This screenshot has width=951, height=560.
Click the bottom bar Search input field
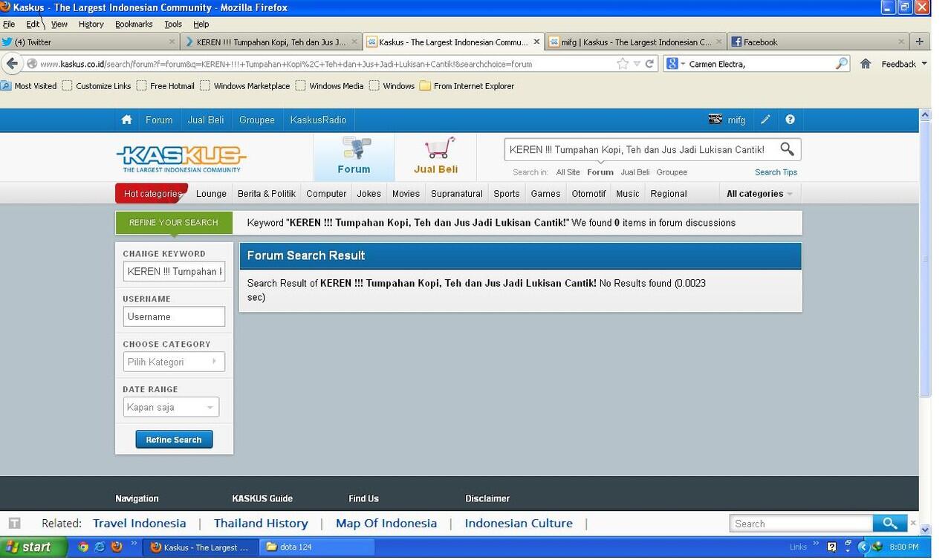coord(801,524)
